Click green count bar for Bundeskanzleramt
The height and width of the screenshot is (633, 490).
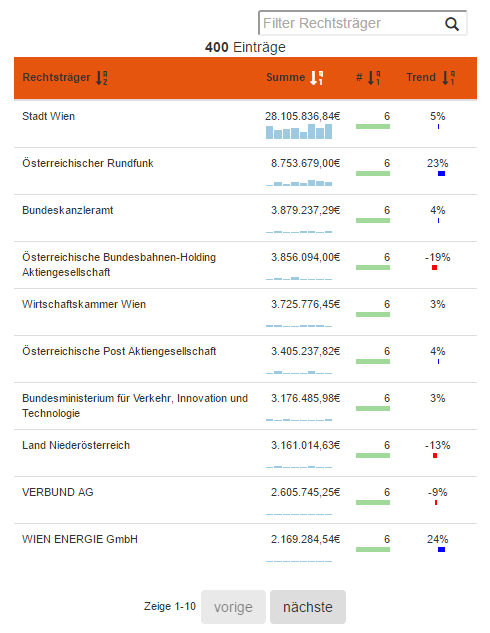(373, 220)
